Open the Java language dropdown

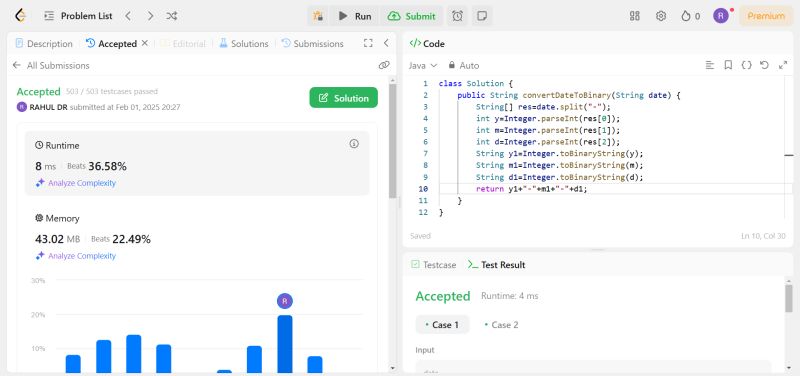tap(423, 65)
